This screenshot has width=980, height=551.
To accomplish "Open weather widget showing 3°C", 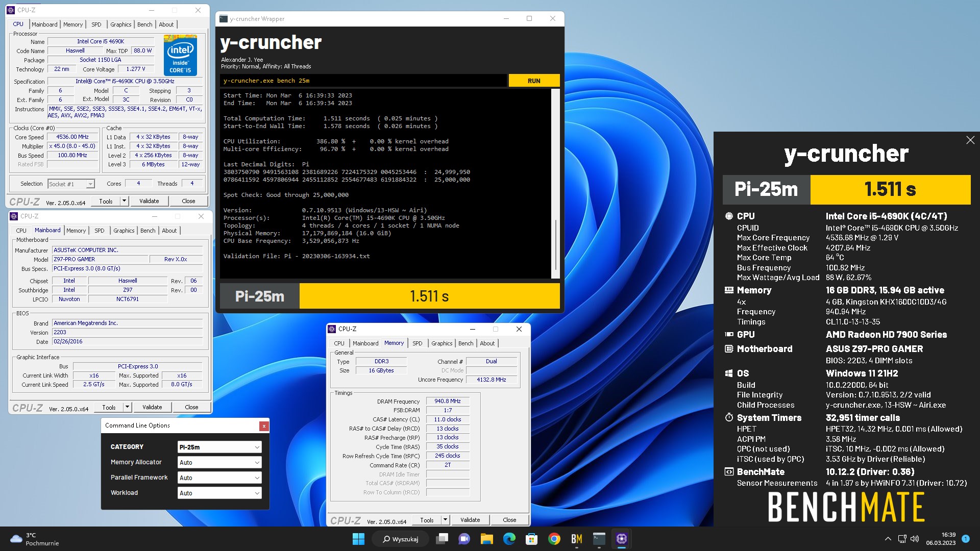I will click(x=36, y=539).
